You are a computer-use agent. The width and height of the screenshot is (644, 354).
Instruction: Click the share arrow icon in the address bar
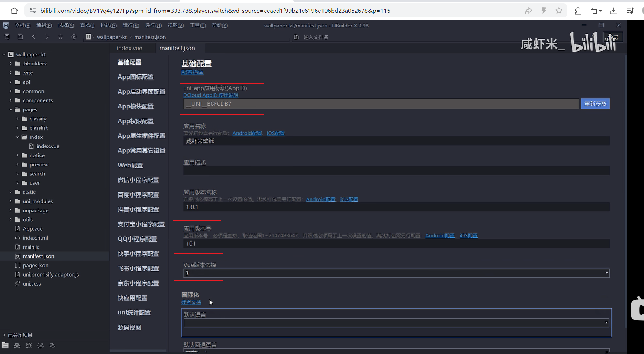click(x=528, y=11)
